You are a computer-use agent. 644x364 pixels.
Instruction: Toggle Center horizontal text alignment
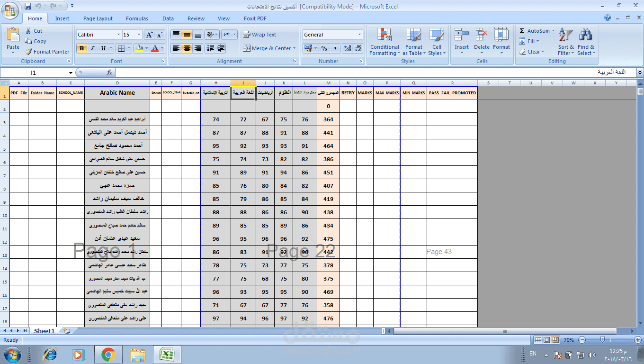tap(187, 48)
